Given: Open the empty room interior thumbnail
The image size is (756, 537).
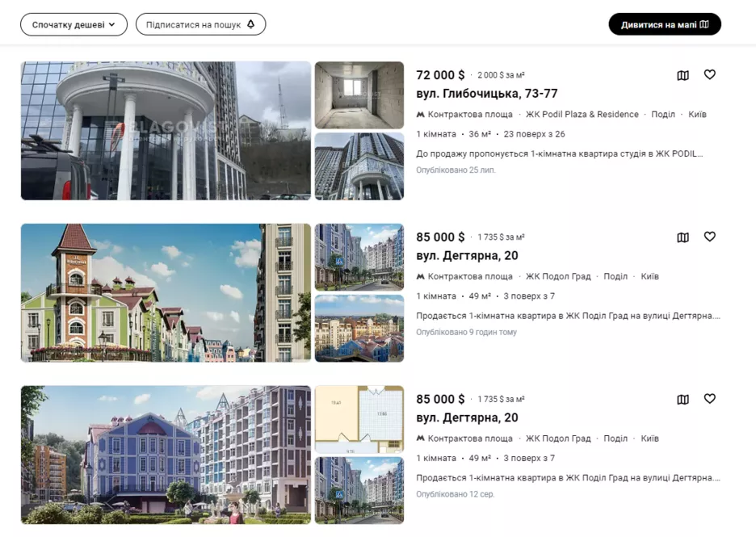Looking at the screenshot, I should (359, 95).
